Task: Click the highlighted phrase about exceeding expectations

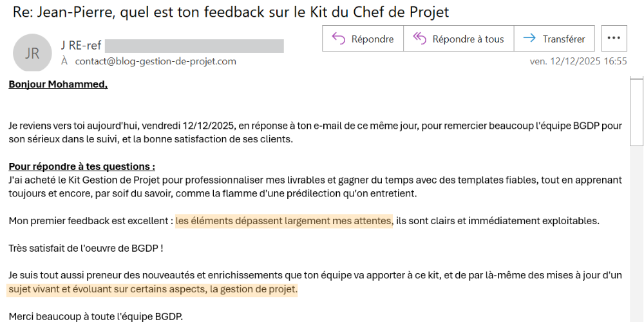Action: tap(283, 221)
